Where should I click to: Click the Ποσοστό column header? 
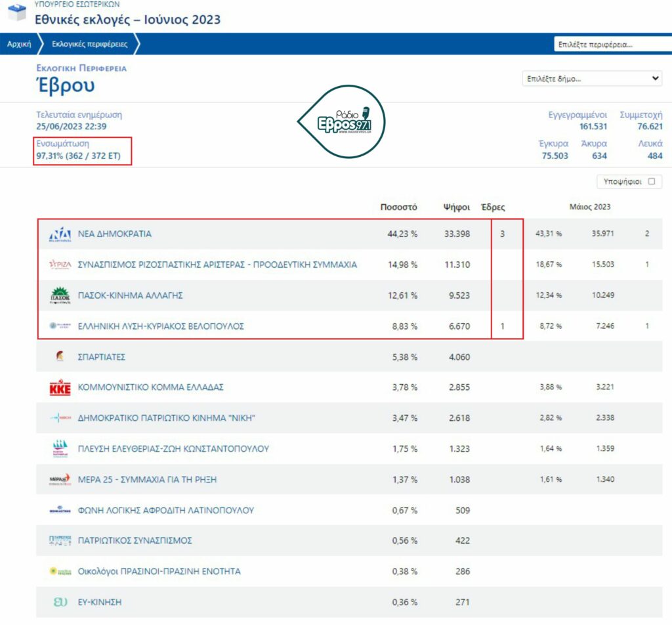tap(398, 207)
